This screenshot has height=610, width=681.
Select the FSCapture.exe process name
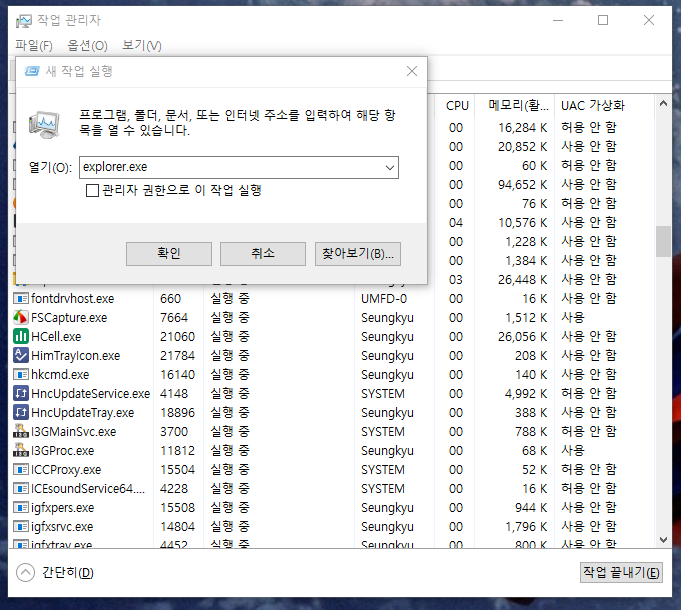(x=69, y=318)
